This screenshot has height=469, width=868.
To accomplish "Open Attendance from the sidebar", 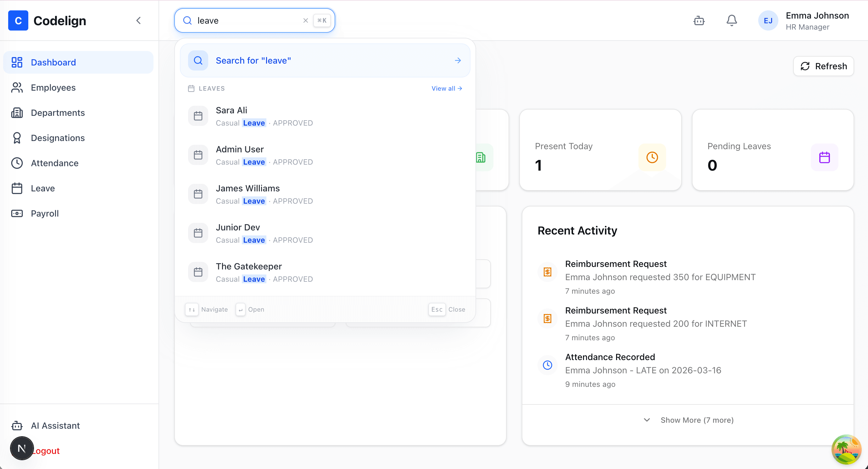I will (54, 163).
